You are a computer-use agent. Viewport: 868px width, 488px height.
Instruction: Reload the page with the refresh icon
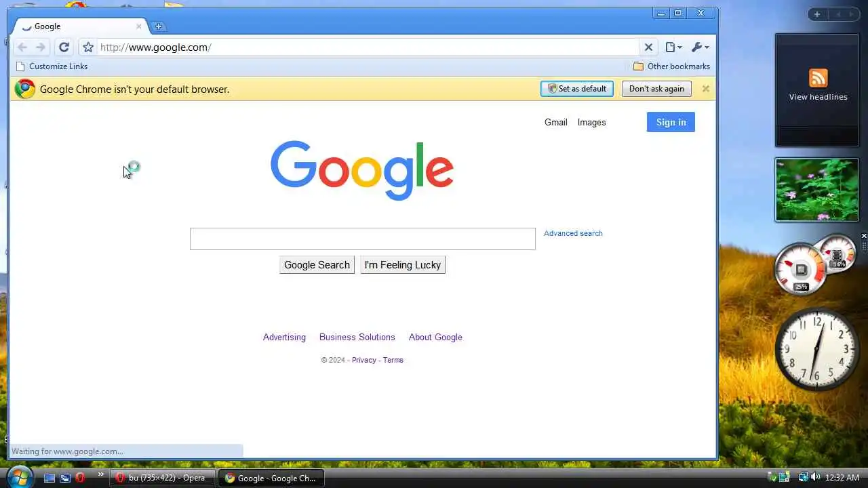click(x=64, y=47)
